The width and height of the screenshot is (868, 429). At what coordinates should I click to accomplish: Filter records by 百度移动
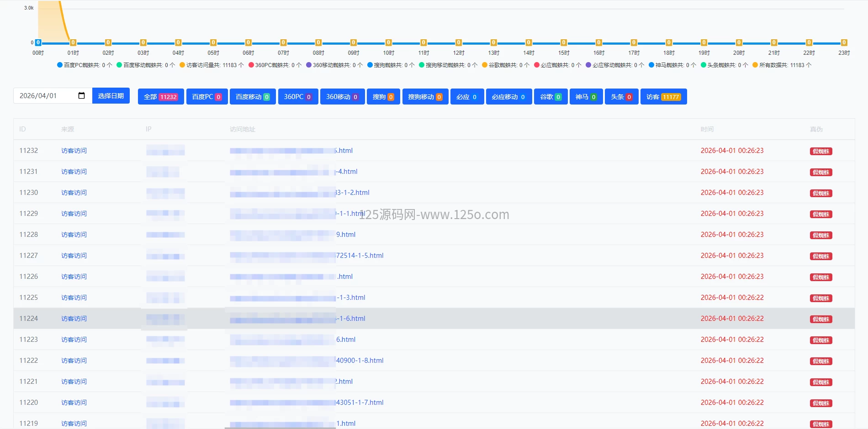pos(253,97)
